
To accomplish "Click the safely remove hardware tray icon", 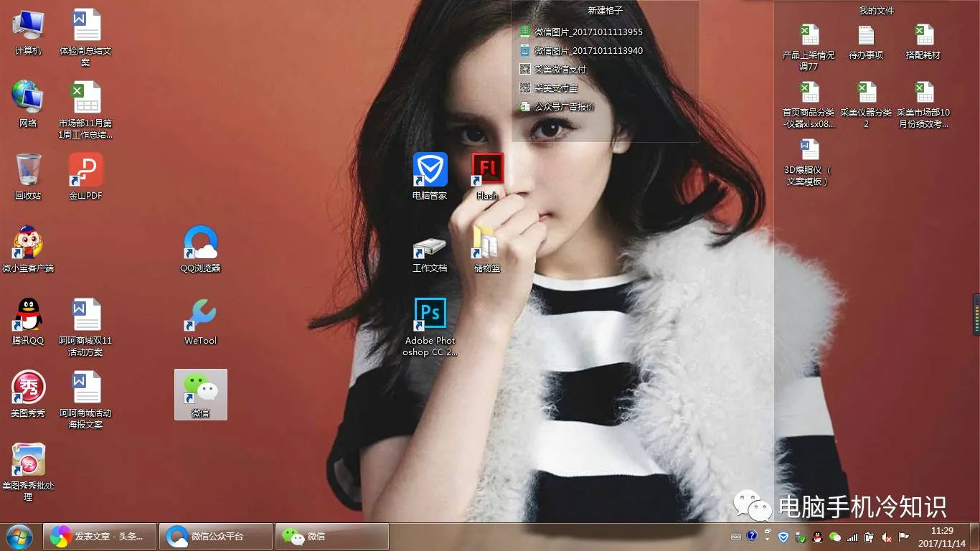I will 800,537.
